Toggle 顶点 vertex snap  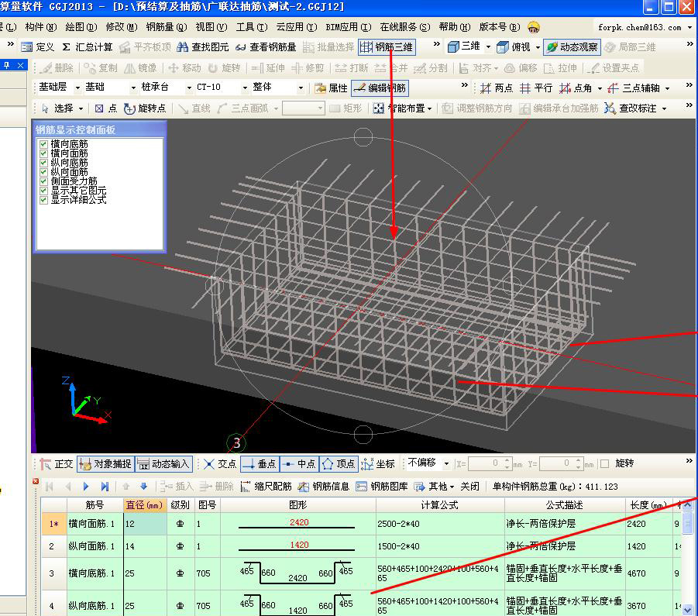pyautogui.click(x=339, y=464)
